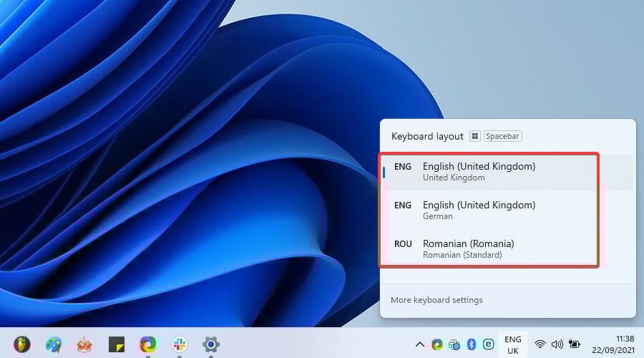Open the Wi-Fi network tray icon

coord(540,344)
